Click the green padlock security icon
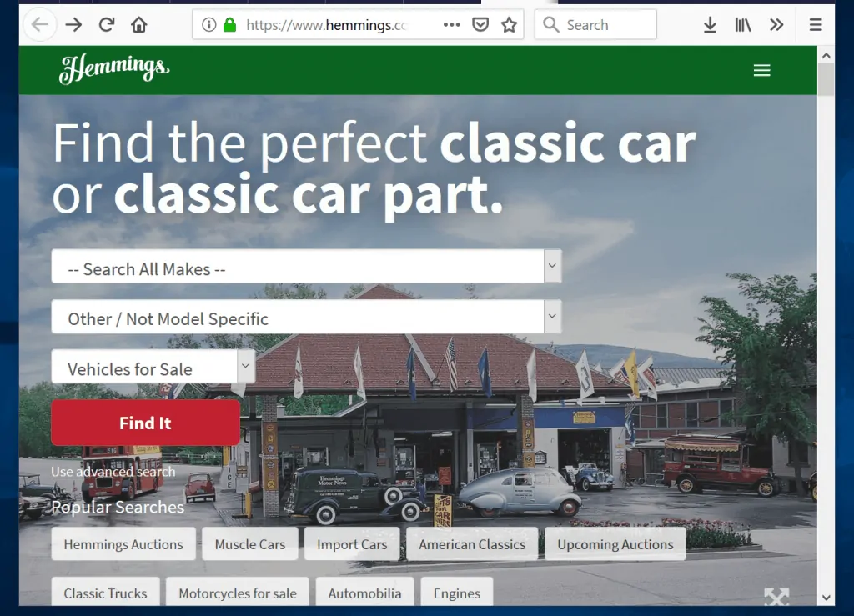Viewport: 854px width, 616px height. [x=230, y=24]
